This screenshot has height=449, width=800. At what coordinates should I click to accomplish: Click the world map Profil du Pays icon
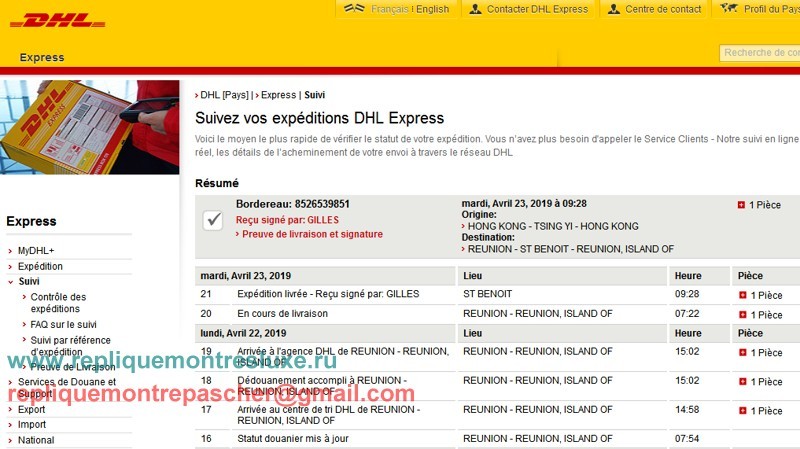pyautogui.click(x=729, y=8)
